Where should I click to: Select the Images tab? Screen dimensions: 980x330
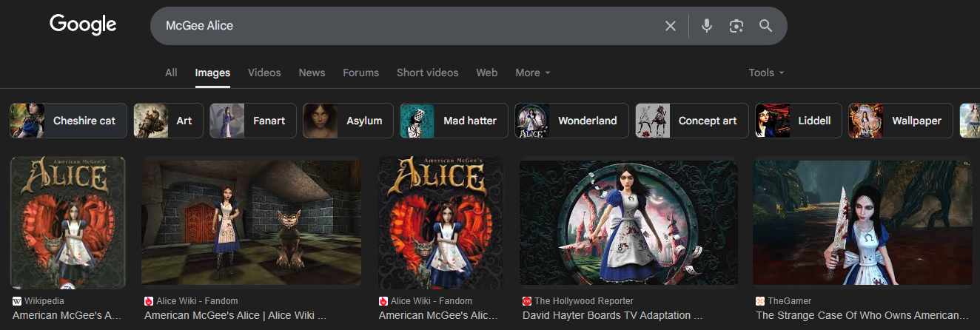coord(212,73)
